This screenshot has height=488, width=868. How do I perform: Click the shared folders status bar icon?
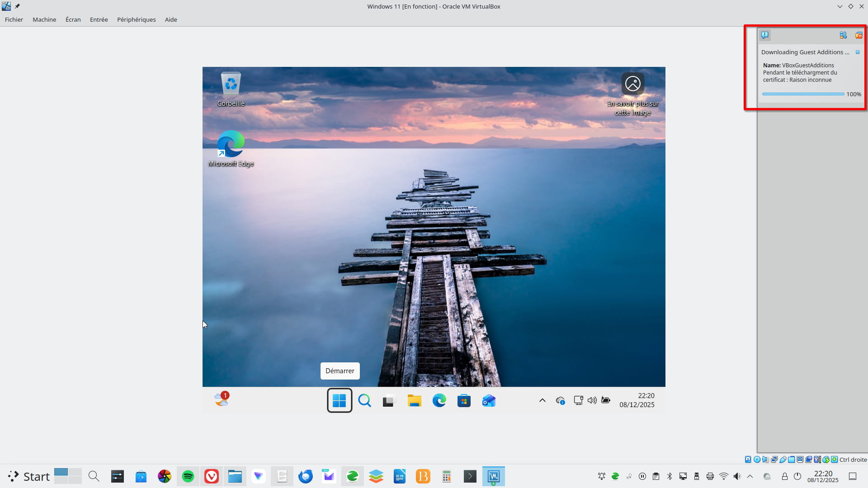pyautogui.click(x=791, y=460)
